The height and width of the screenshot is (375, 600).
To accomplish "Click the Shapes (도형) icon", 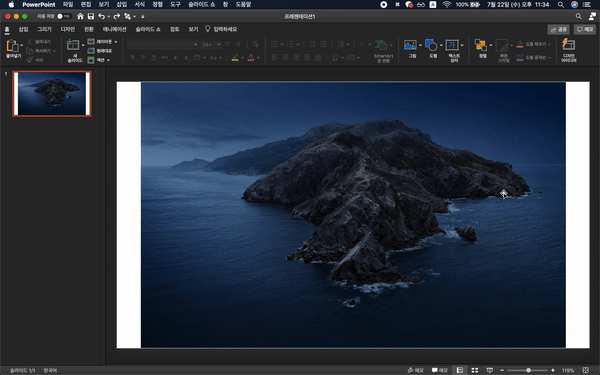I will (x=431, y=45).
